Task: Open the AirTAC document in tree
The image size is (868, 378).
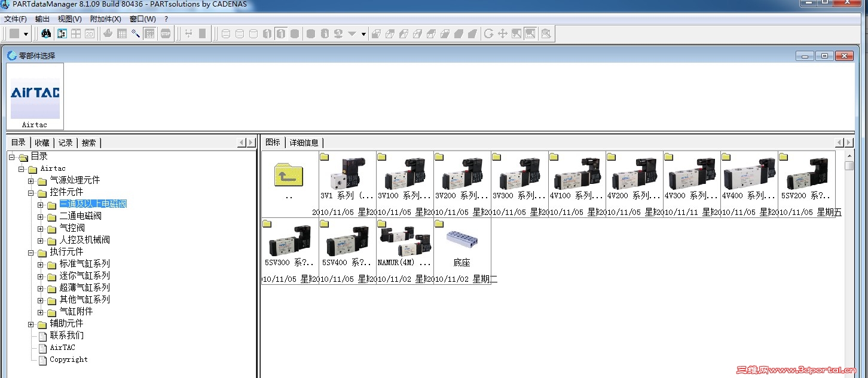Action: pos(62,348)
